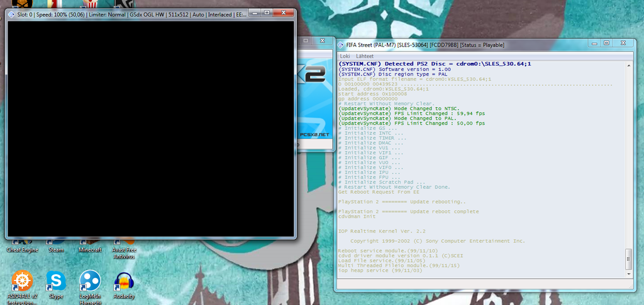Click the line 'FPS Limit Changed : 59,94 fps'
Image resolution: width=644 pixels, height=305 pixels.
(x=411, y=113)
